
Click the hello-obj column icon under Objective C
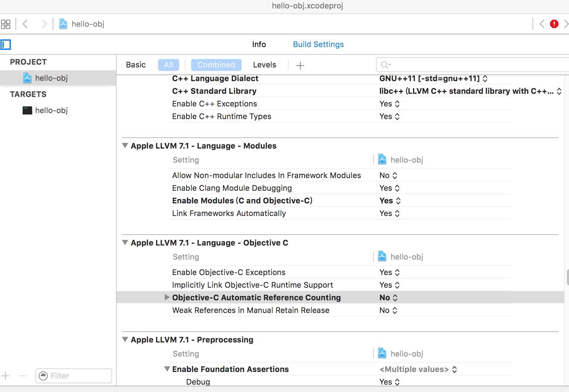(x=382, y=256)
